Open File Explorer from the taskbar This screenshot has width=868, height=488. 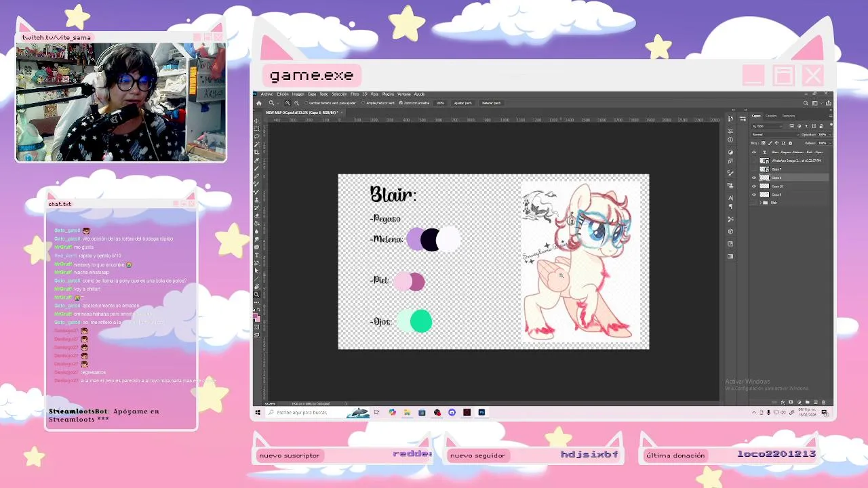pyautogui.click(x=407, y=412)
